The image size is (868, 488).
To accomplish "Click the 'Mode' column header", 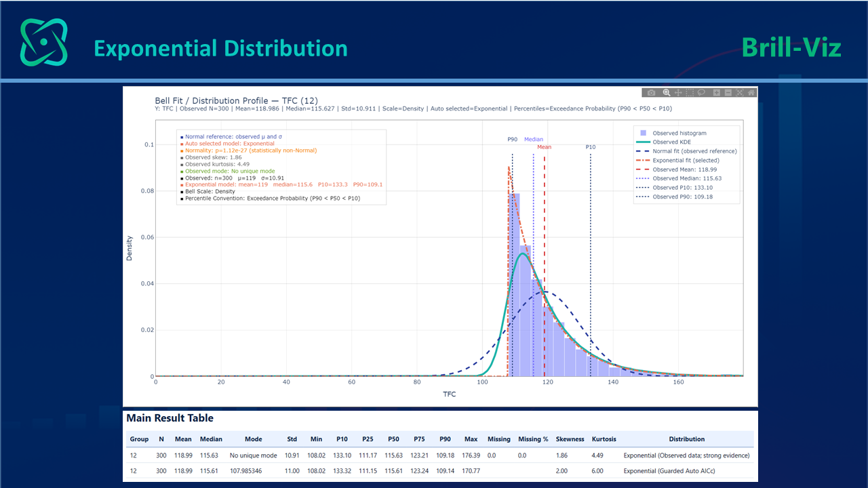I will pyautogui.click(x=253, y=439).
